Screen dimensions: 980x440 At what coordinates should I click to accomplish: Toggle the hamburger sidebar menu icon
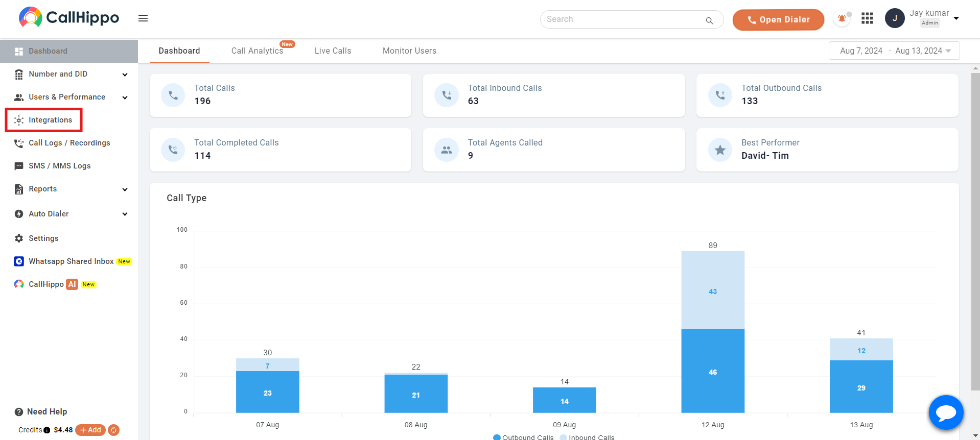[x=143, y=18]
